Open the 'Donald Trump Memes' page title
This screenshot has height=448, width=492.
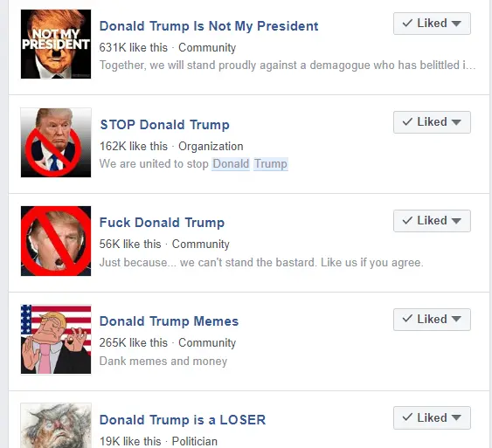pyautogui.click(x=169, y=321)
